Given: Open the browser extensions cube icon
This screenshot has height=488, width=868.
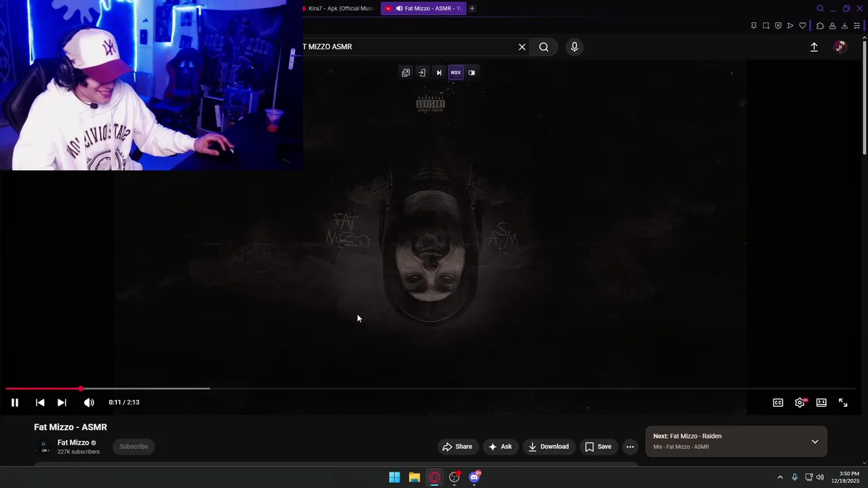Looking at the screenshot, I should (x=820, y=26).
